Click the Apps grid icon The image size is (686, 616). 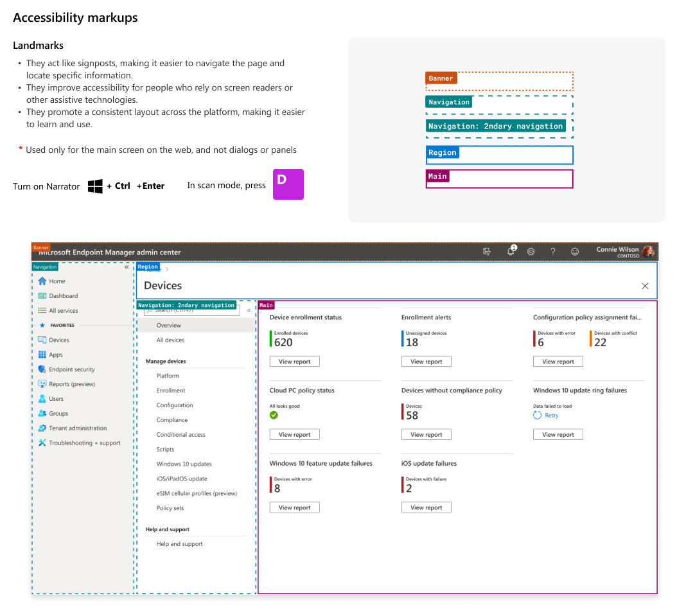[42, 355]
